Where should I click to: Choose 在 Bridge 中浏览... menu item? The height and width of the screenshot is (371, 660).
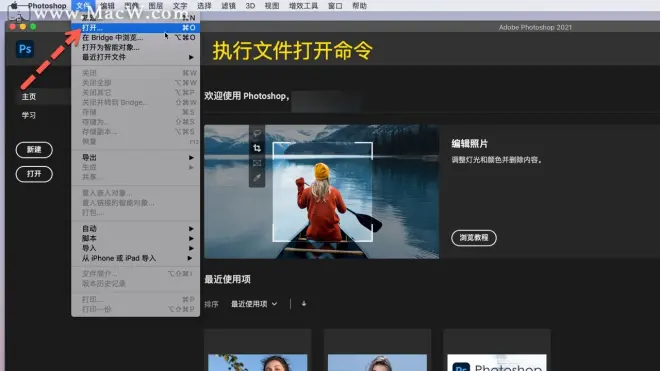(x=136, y=37)
